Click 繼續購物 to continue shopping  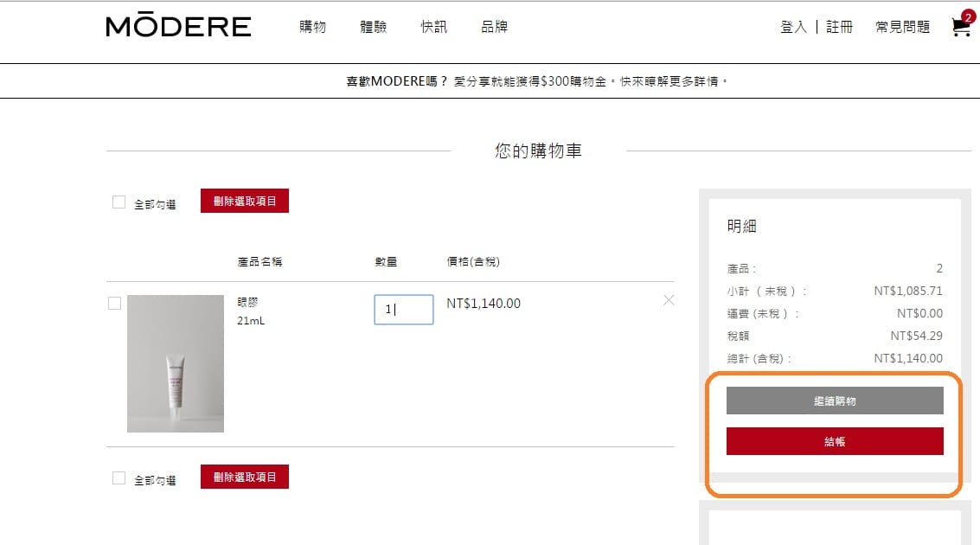coord(835,400)
